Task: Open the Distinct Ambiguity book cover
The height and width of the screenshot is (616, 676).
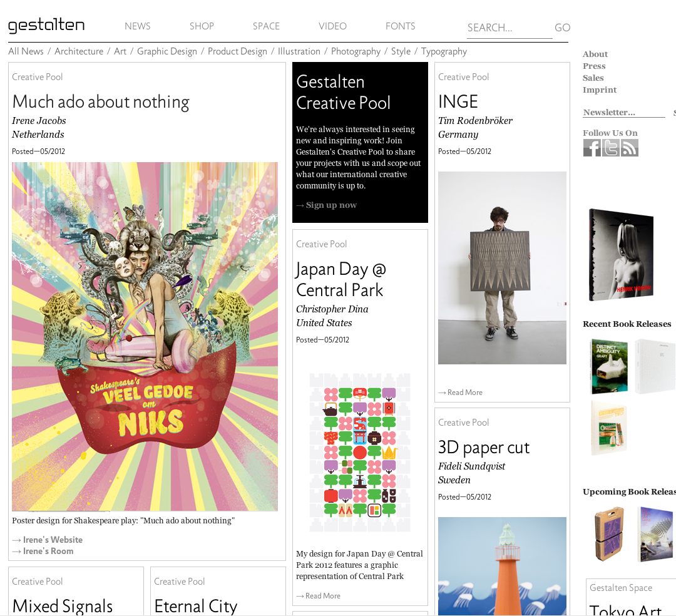Action: coord(610,366)
